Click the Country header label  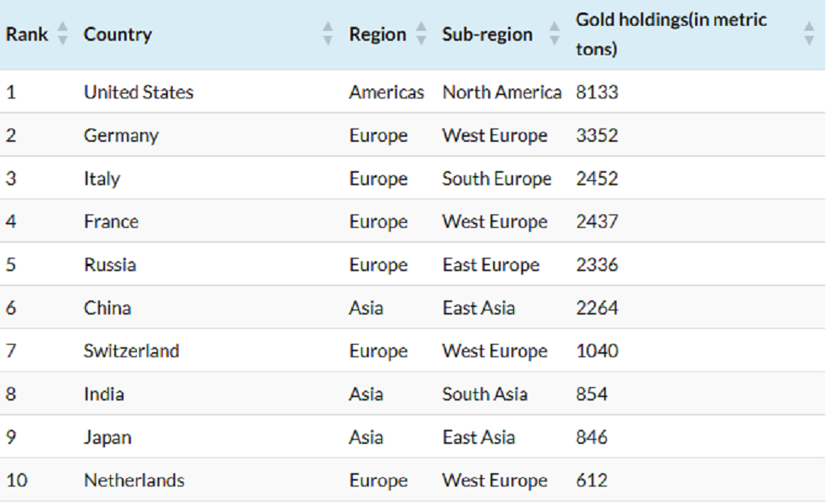[118, 34]
